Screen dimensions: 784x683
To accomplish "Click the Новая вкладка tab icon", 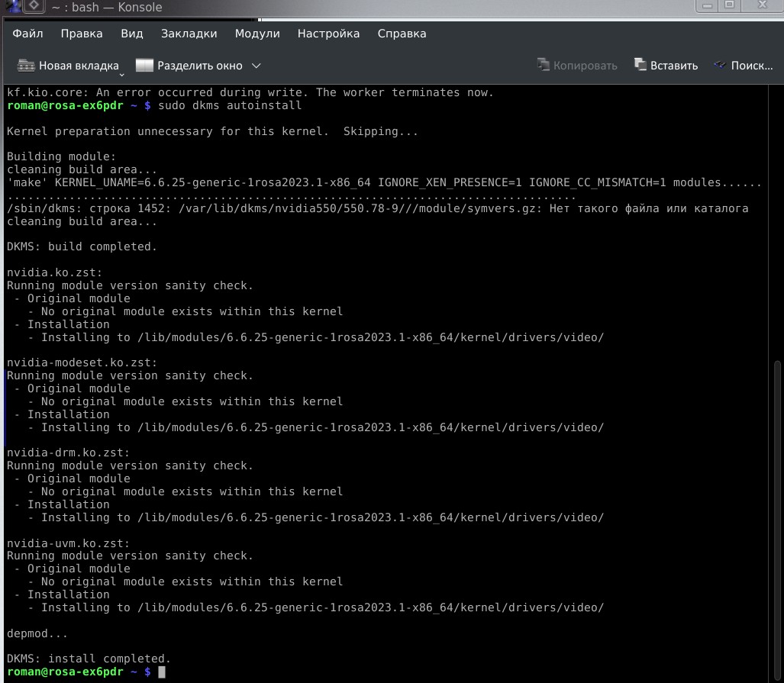I will pos(26,66).
